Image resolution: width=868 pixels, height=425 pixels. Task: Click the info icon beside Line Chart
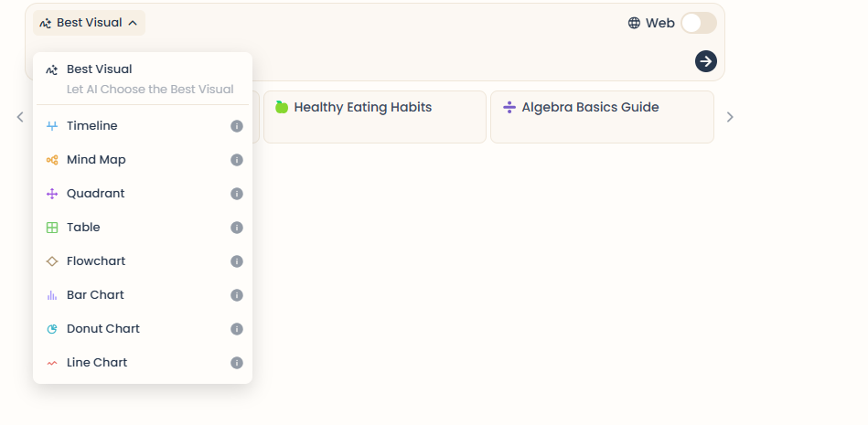pos(236,363)
